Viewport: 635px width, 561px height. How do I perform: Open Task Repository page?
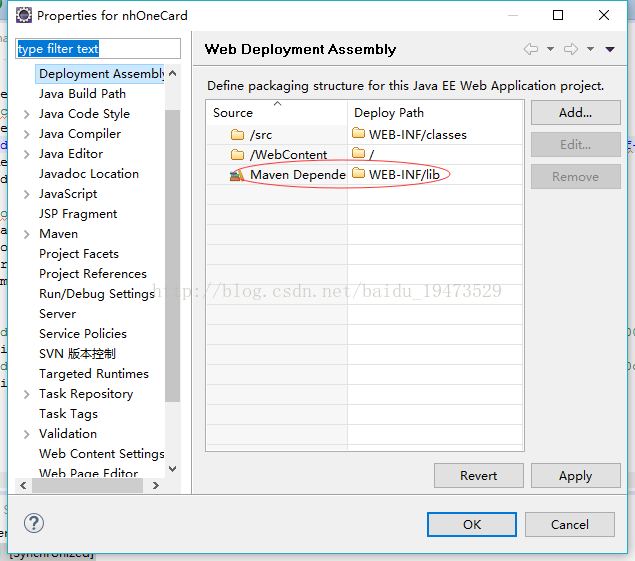pos(86,394)
